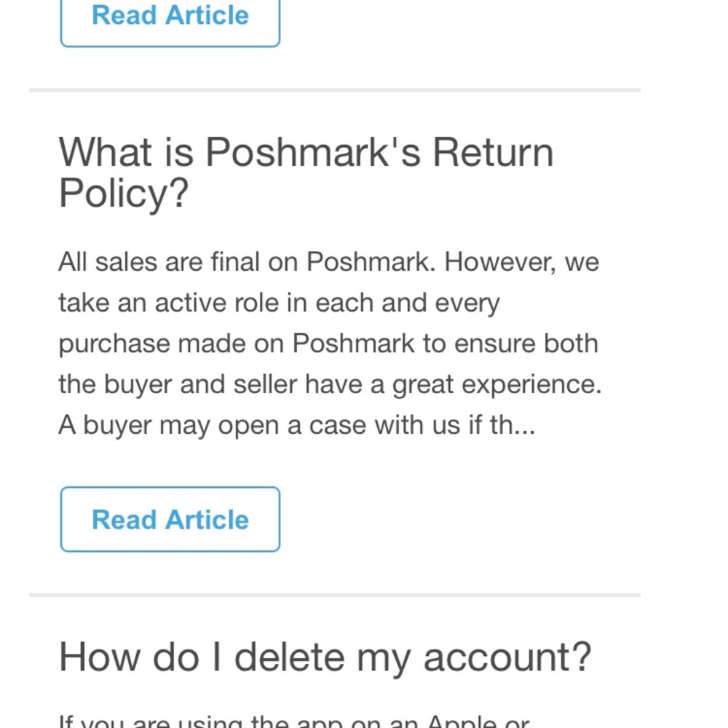This screenshot has height=728, width=728.
Task: Click the word "Policy?" in the article heading
Action: [x=123, y=194]
